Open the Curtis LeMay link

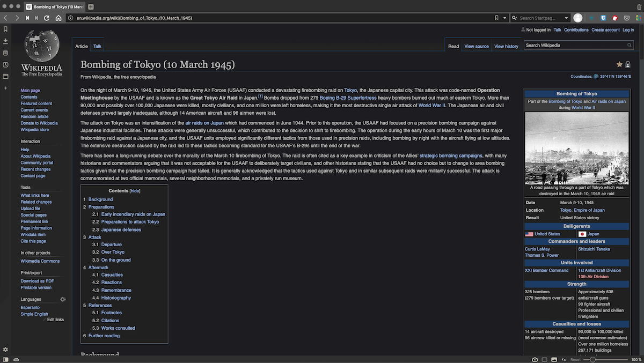pos(537,249)
